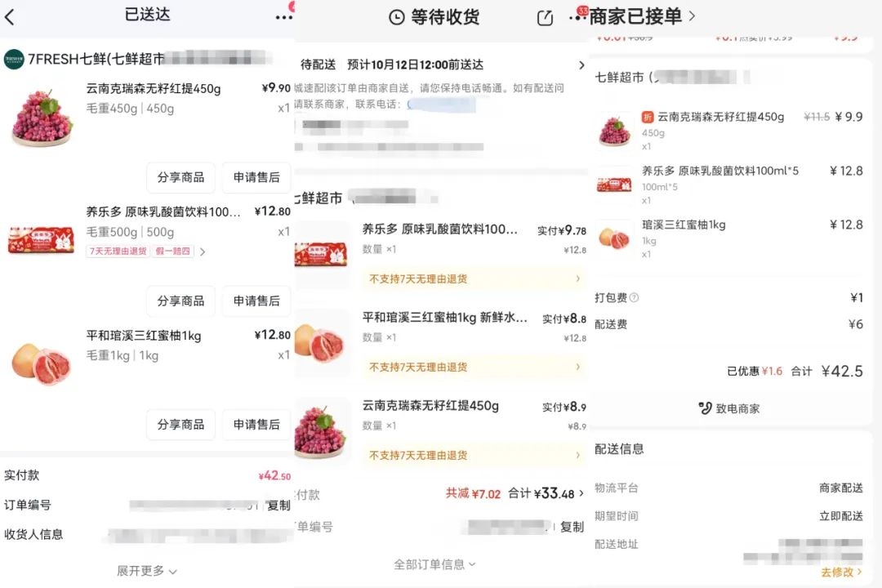Open delivery details arrow beside 待配送

tap(581, 65)
